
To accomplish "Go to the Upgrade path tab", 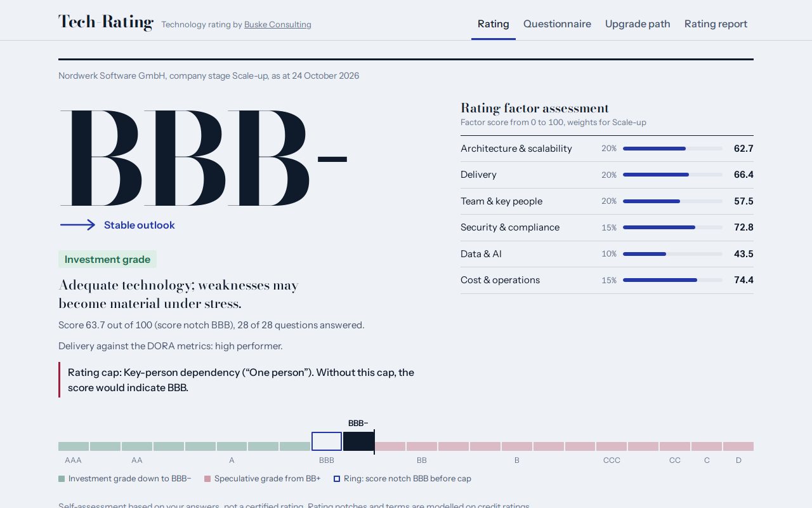I will 638,24.
